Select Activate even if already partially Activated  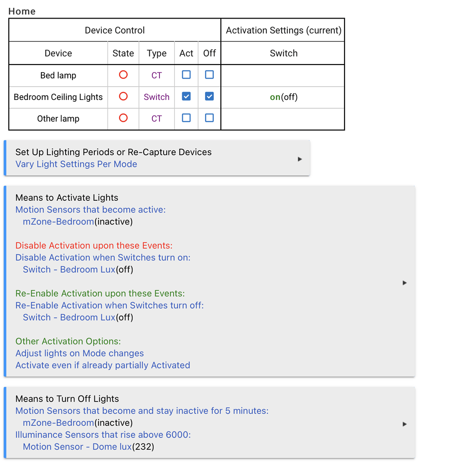tap(103, 365)
